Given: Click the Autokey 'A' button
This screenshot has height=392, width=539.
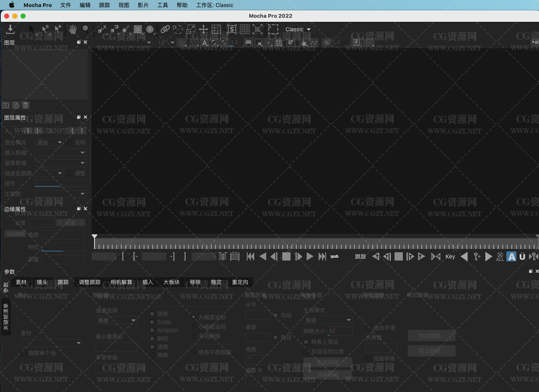Looking at the screenshot, I should 511,257.
